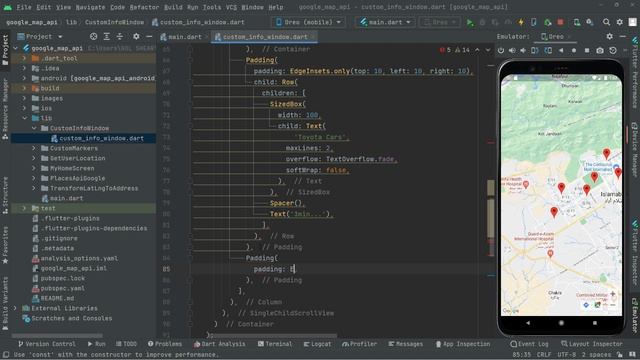
Task: Open Project panel options gear
Action: click(x=136, y=37)
